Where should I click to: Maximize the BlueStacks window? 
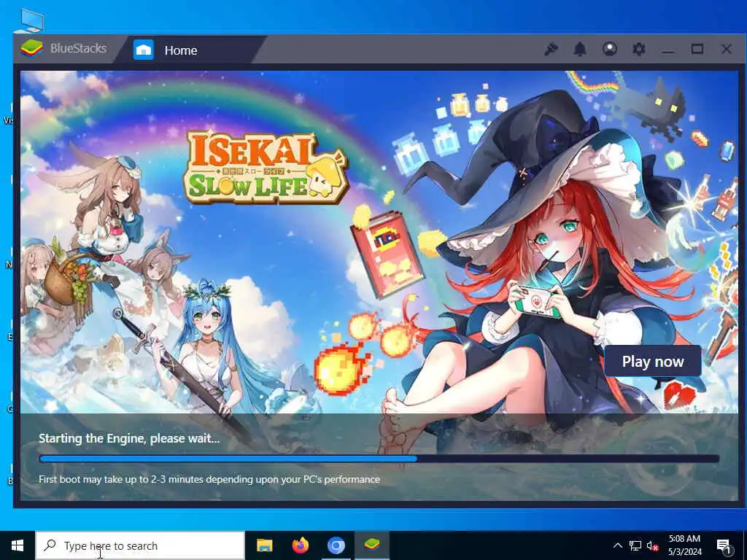pos(697,49)
